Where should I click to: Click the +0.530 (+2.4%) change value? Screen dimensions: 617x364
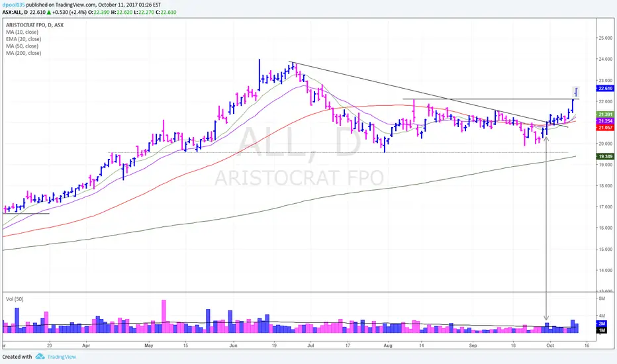click(x=70, y=12)
